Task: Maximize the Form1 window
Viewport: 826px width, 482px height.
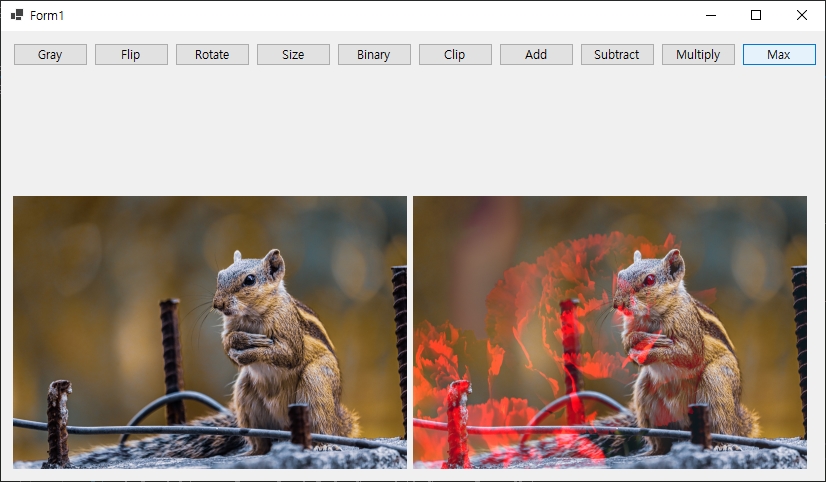Action: click(x=756, y=15)
